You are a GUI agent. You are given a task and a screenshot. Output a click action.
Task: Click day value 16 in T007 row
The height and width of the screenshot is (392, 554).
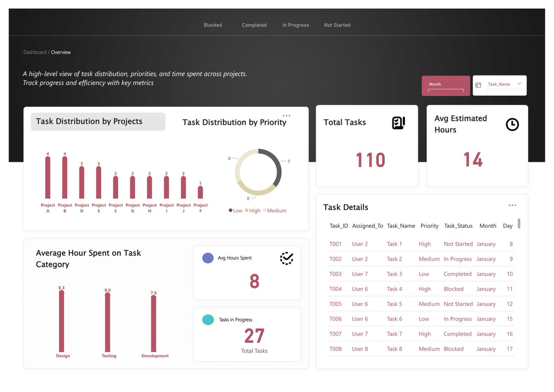(x=510, y=334)
